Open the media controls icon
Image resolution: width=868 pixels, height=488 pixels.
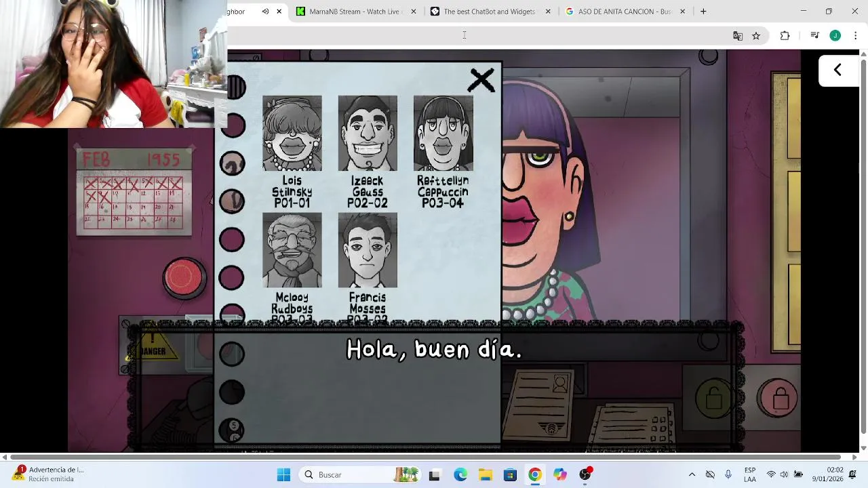click(815, 36)
